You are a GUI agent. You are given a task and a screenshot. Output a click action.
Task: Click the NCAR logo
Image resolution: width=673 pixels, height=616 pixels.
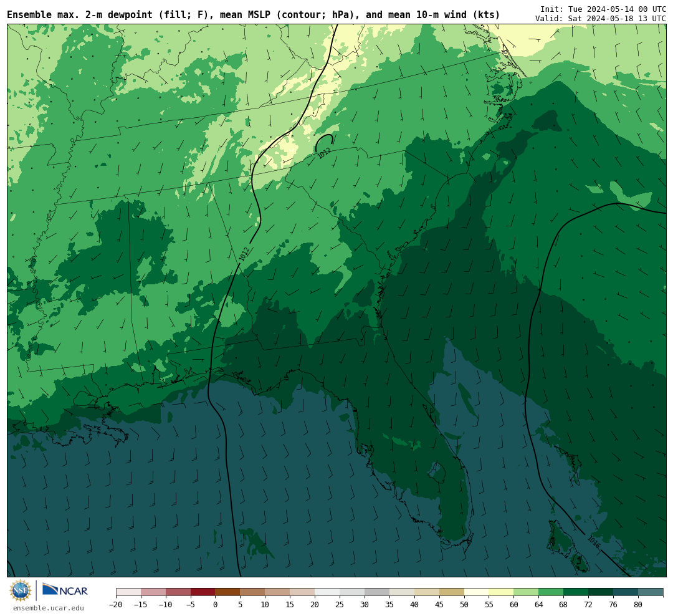coord(65,590)
